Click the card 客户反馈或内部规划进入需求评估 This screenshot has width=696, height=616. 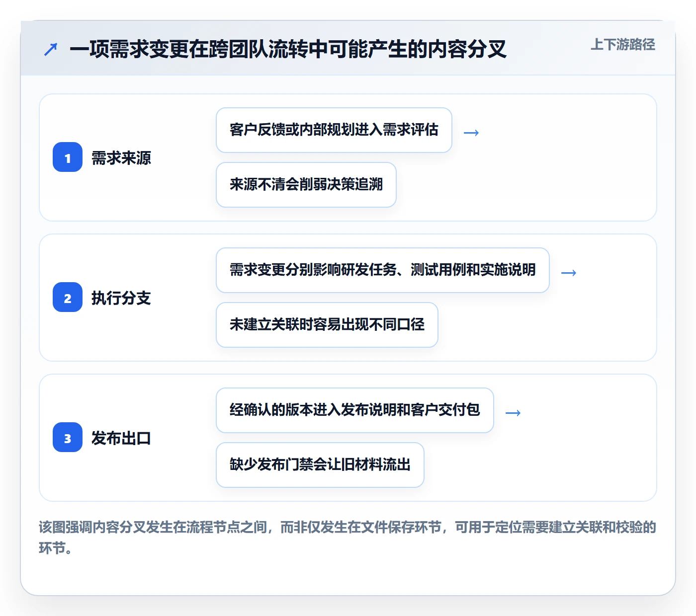pyautogui.click(x=334, y=130)
